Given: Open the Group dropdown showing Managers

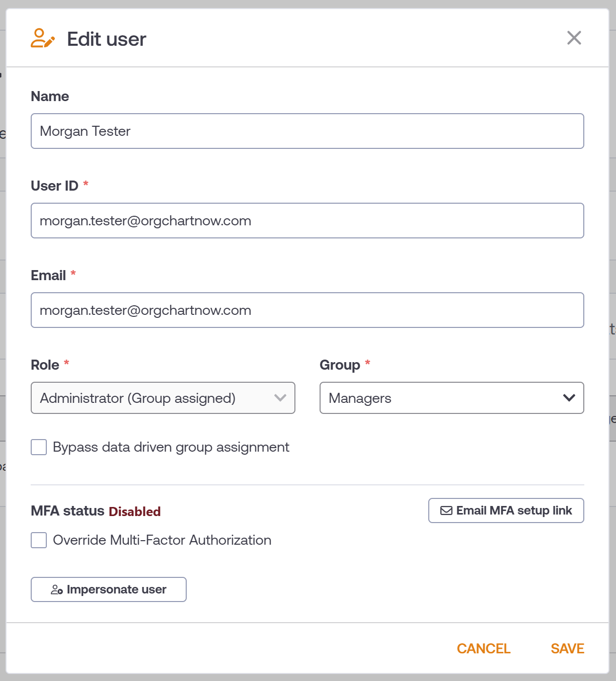Looking at the screenshot, I should coord(452,398).
